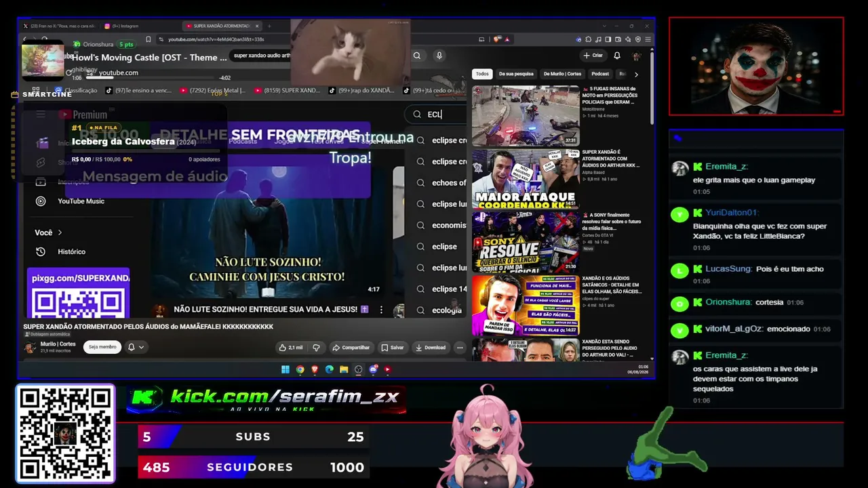Open Histórico in YouTube sidebar

tap(71, 251)
